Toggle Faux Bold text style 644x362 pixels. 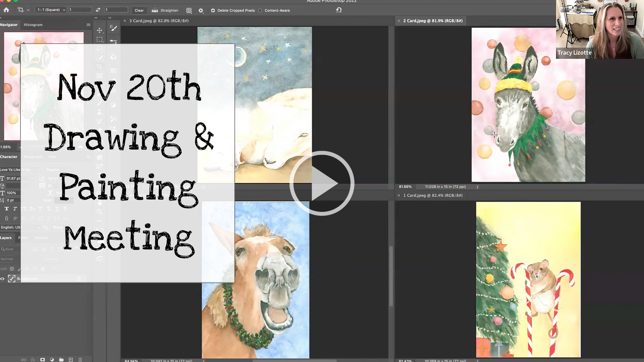click(6, 209)
